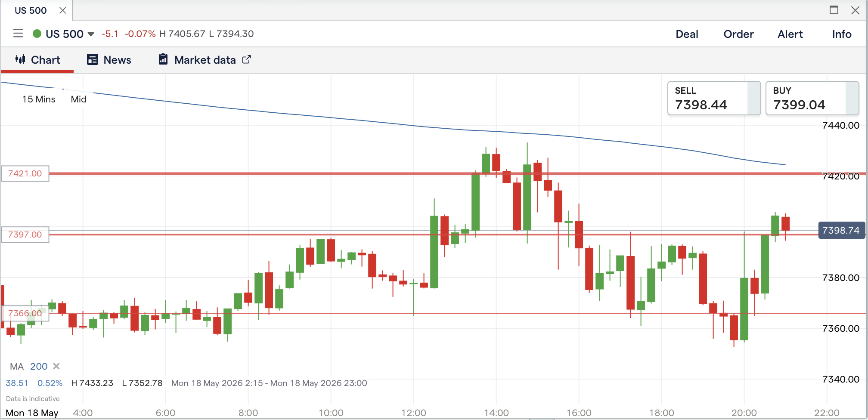Click the US 500 market name
The width and height of the screenshot is (868, 420).
[65, 34]
